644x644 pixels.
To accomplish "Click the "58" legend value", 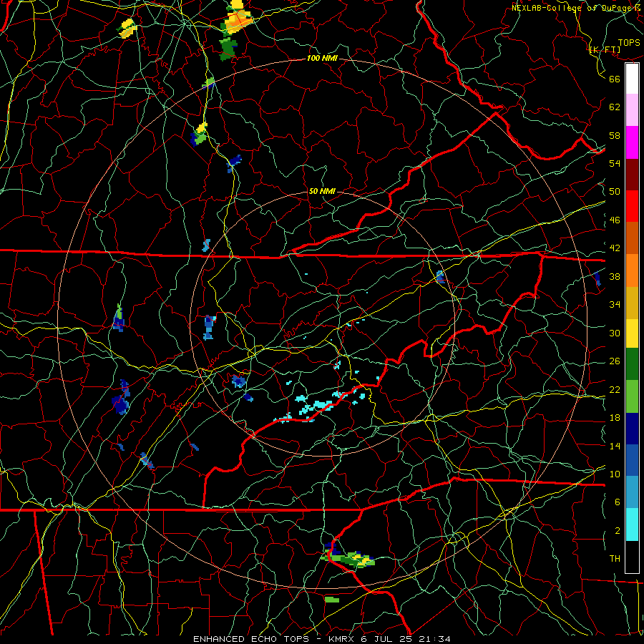I will 615,135.
